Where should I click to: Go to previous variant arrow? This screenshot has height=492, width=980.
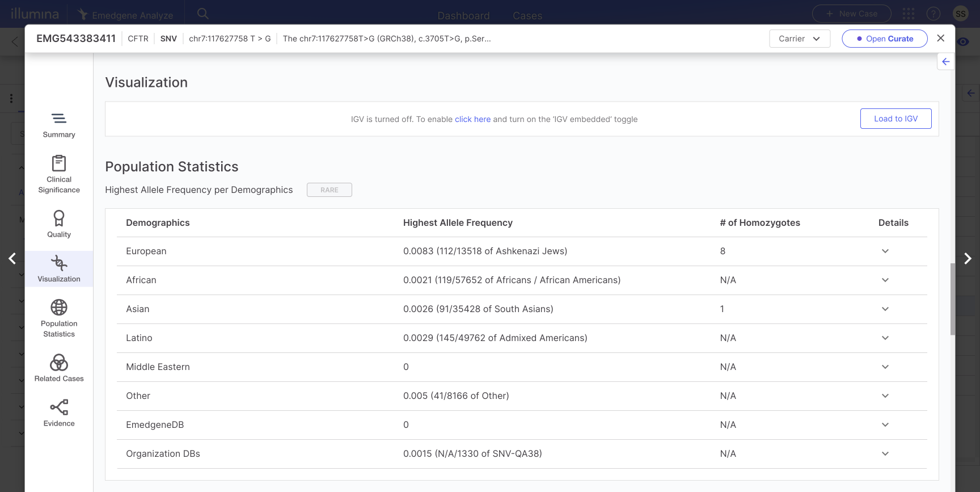[12, 259]
